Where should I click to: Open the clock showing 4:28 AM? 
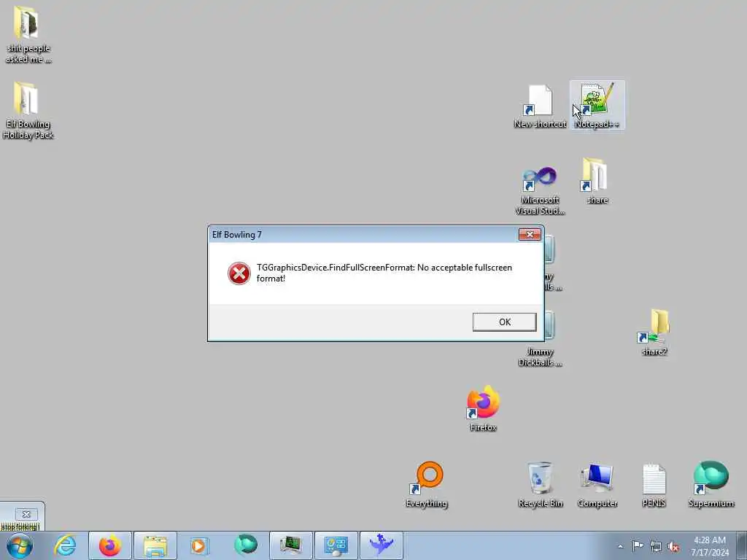710,546
